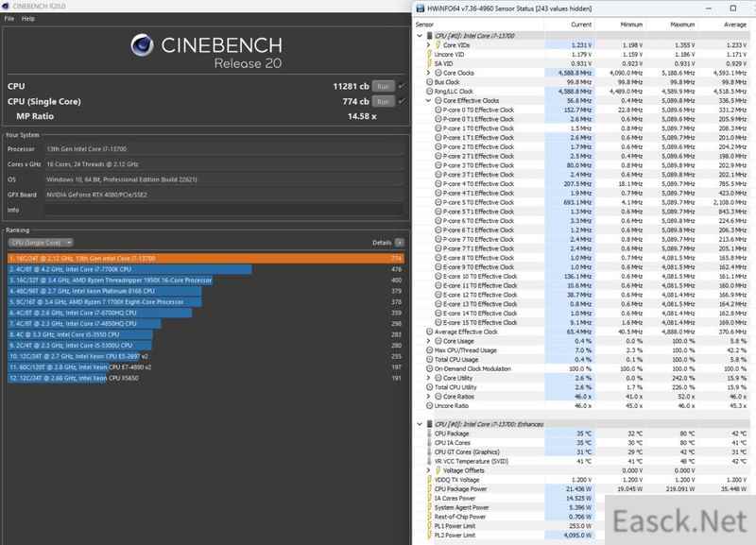The width and height of the screenshot is (756, 545).
Task: Open the Help menu in Cinebench
Action: click(28, 19)
